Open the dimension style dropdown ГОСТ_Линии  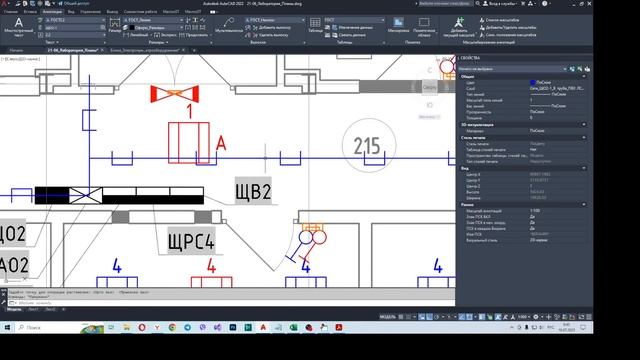click(x=153, y=20)
